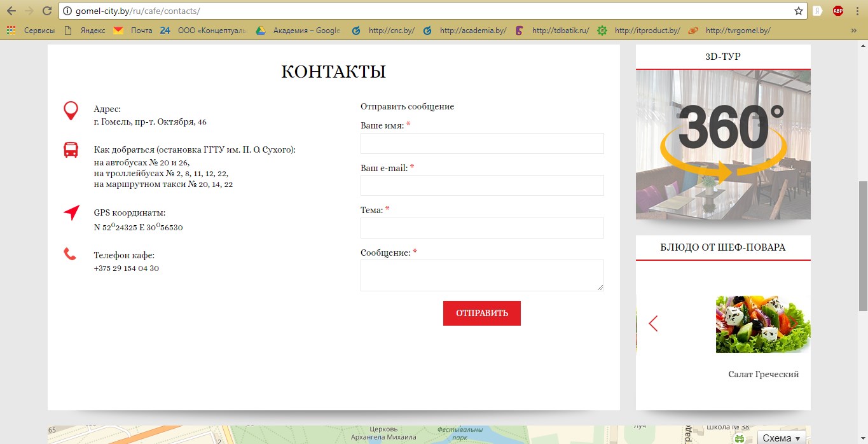
Task: Open the Почта mail bookmark
Action: point(133,30)
